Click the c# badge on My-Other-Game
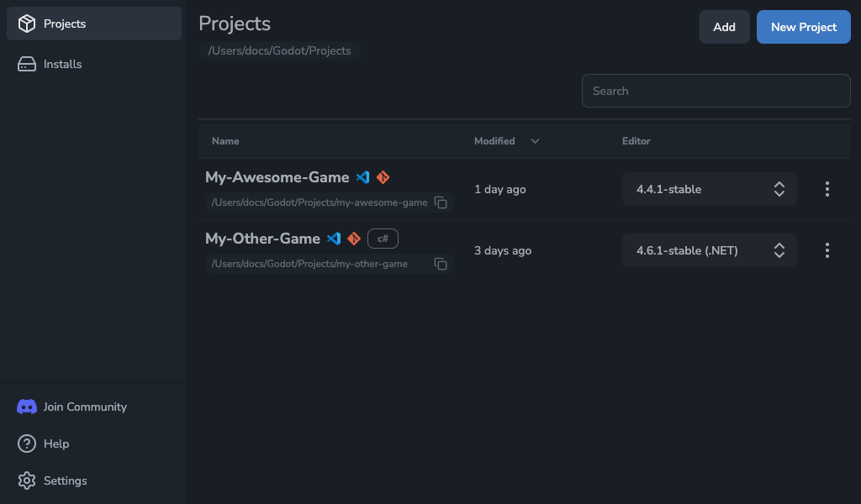861x504 pixels. click(x=383, y=239)
